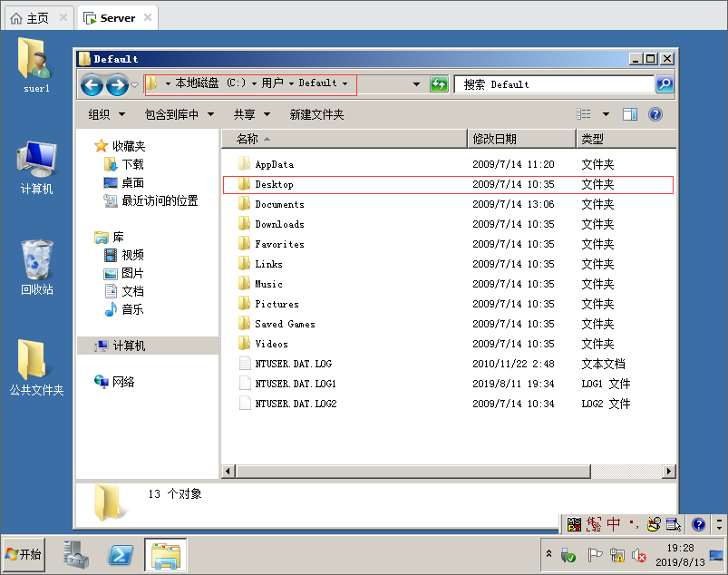Change view using the view mode icon
This screenshot has width=728, height=575.
coord(585,114)
